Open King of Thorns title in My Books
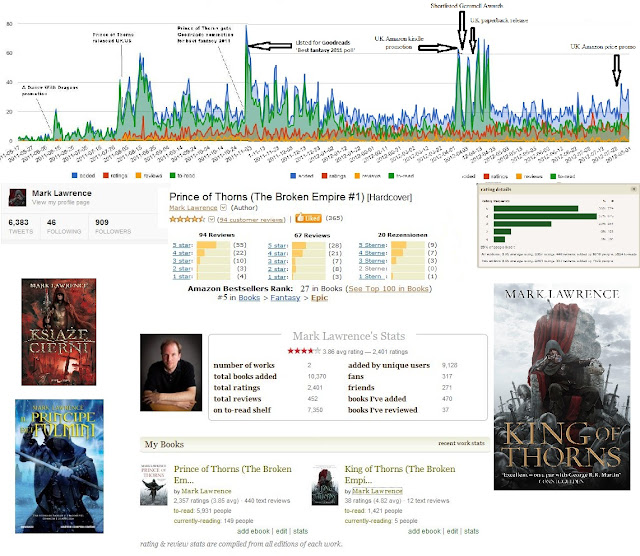The image size is (640, 556). (x=400, y=474)
